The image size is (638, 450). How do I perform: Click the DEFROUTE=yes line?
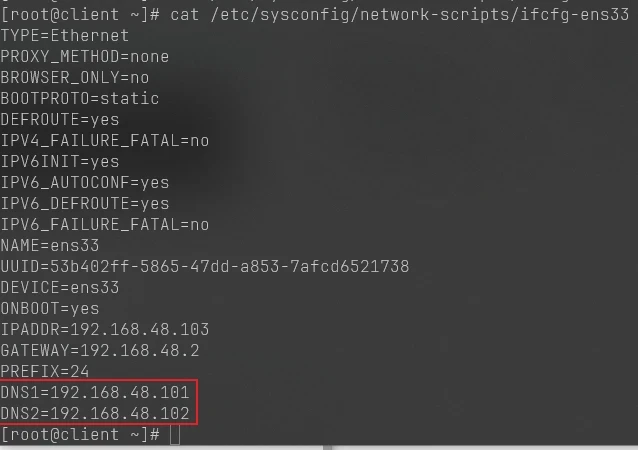coord(60,119)
